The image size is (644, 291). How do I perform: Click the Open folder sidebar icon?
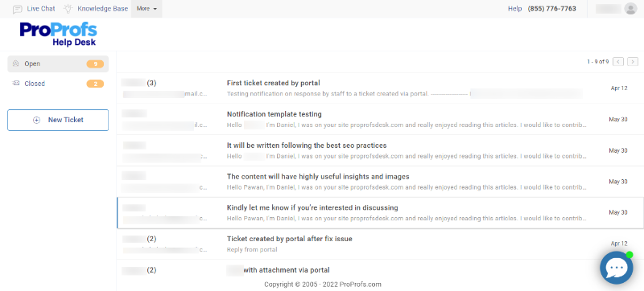(x=16, y=64)
